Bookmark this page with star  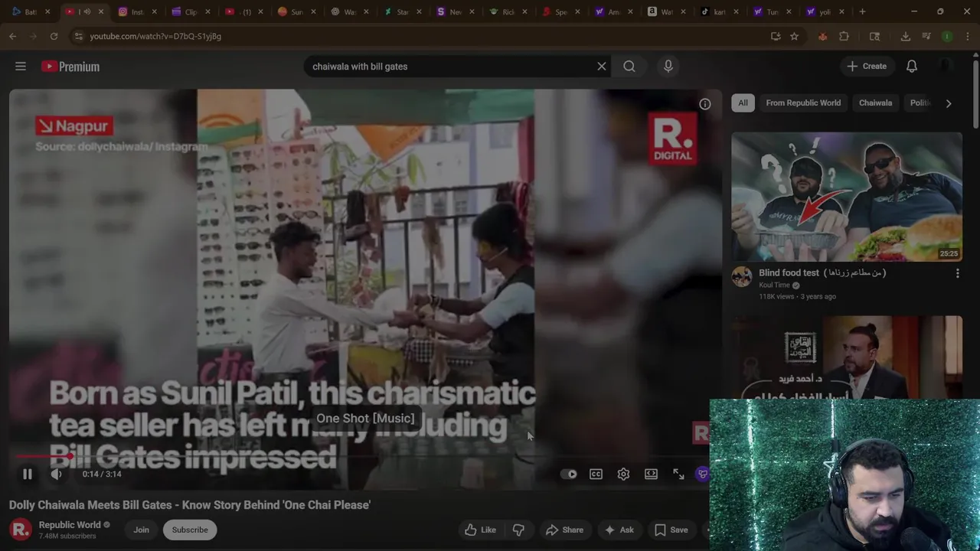tap(795, 36)
